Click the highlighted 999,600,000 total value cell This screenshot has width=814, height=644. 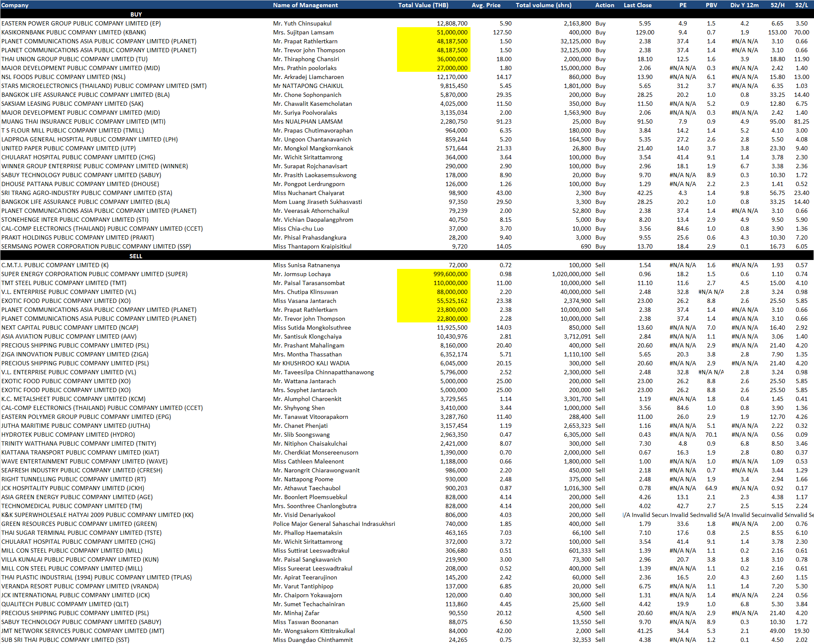click(450, 274)
